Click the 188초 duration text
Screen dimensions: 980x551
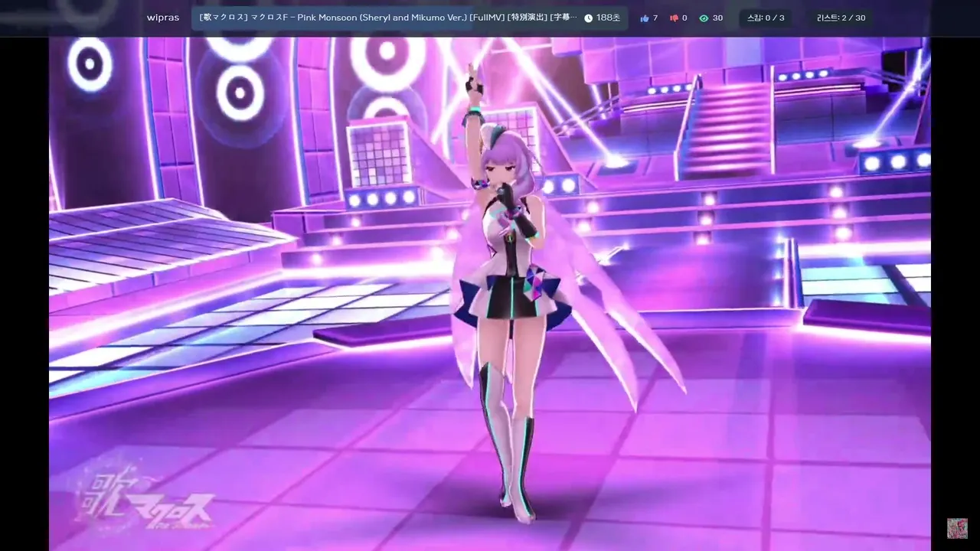608,18
